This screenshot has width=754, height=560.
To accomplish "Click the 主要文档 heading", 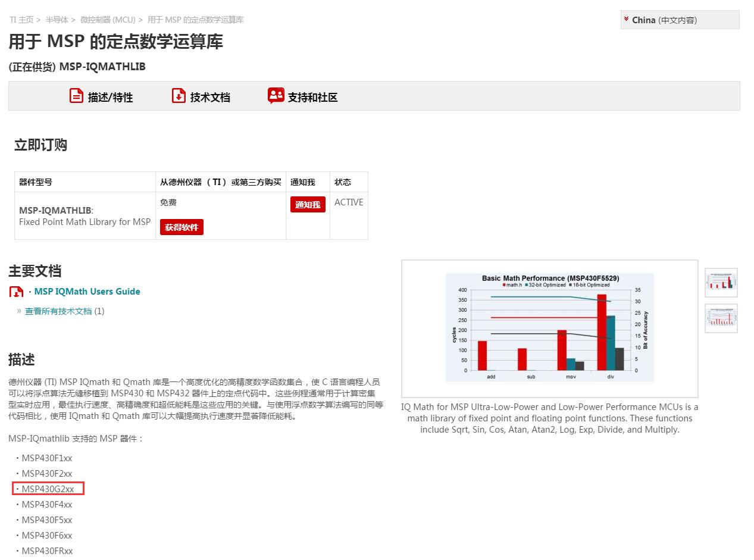I will [35, 271].
